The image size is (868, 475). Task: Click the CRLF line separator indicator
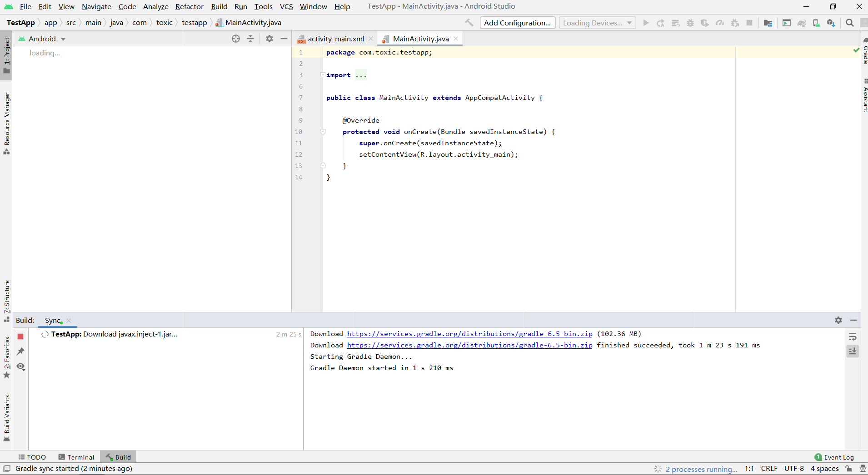(769, 469)
